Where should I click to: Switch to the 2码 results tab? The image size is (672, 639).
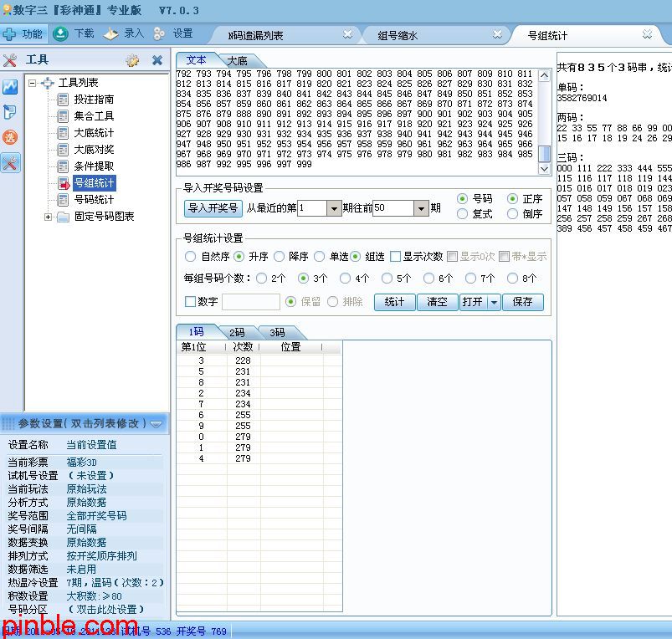click(x=237, y=332)
